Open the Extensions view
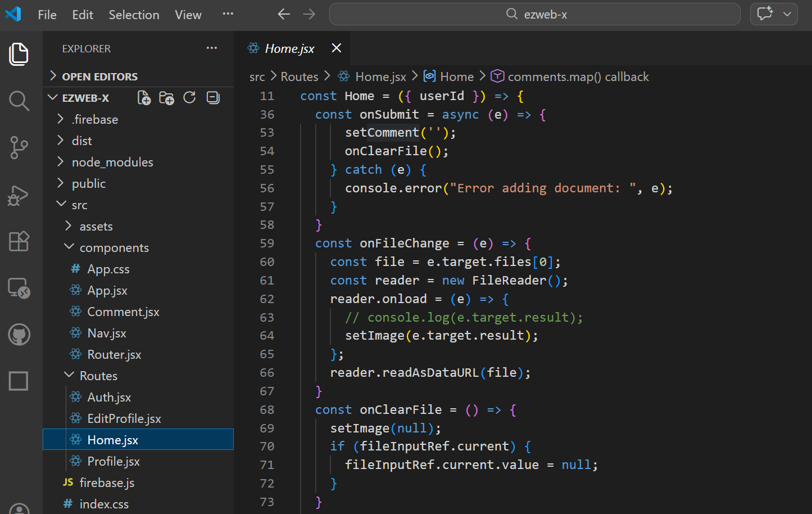The width and height of the screenshot is (812, 514). click(19, 241)
